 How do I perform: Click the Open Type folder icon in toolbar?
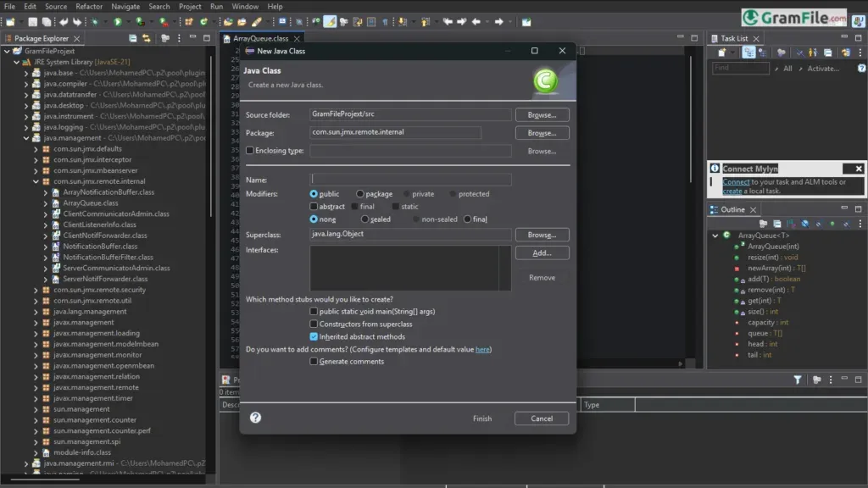coord(228,22)
